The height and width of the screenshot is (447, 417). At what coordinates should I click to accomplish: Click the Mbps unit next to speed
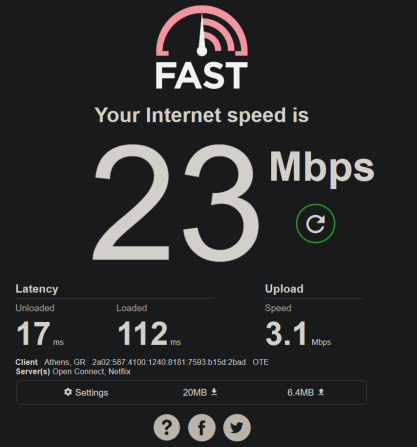coord(322,168)
